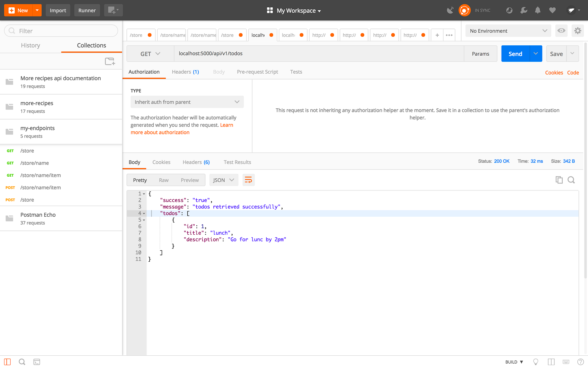Open the Pre-request Script tab

pyautogui.click(x=257, y=72)
